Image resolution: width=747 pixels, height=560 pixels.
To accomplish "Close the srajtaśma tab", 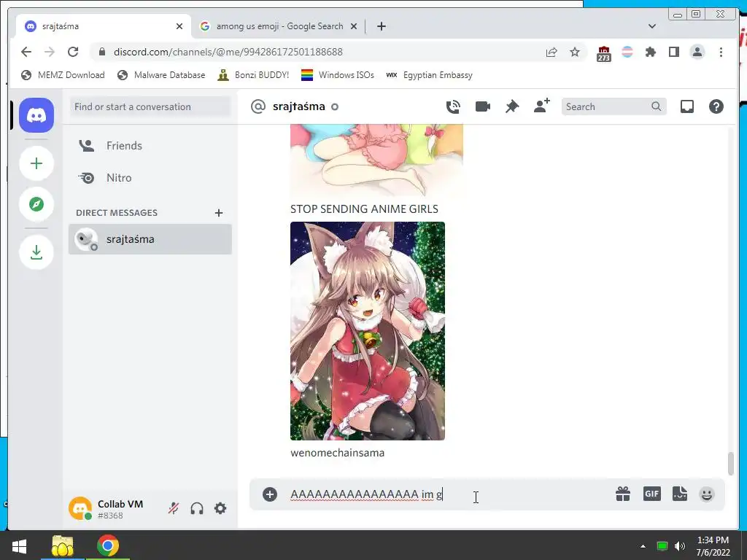I will coord(179,26).
